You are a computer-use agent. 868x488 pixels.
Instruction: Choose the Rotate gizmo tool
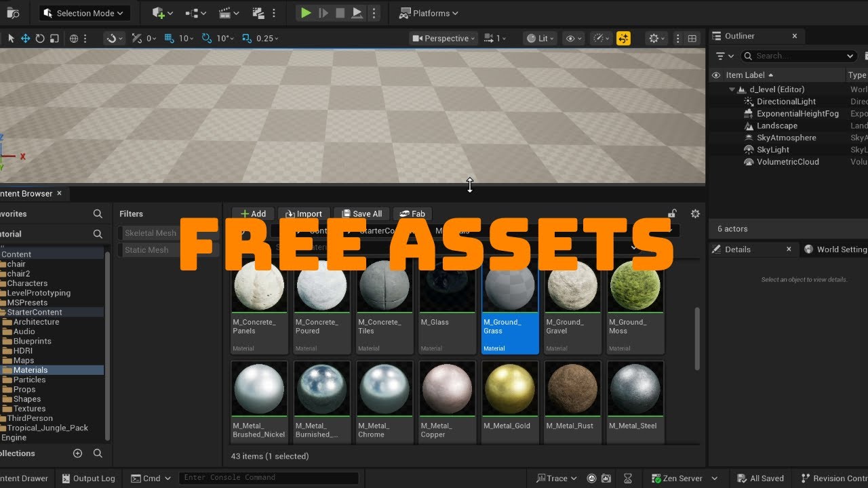40,39
